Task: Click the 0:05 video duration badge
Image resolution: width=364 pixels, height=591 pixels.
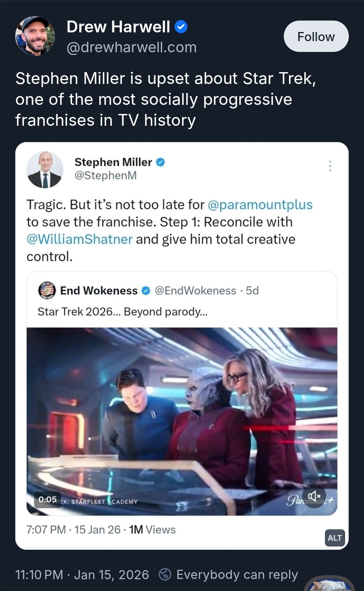Action: click(48, 499)
